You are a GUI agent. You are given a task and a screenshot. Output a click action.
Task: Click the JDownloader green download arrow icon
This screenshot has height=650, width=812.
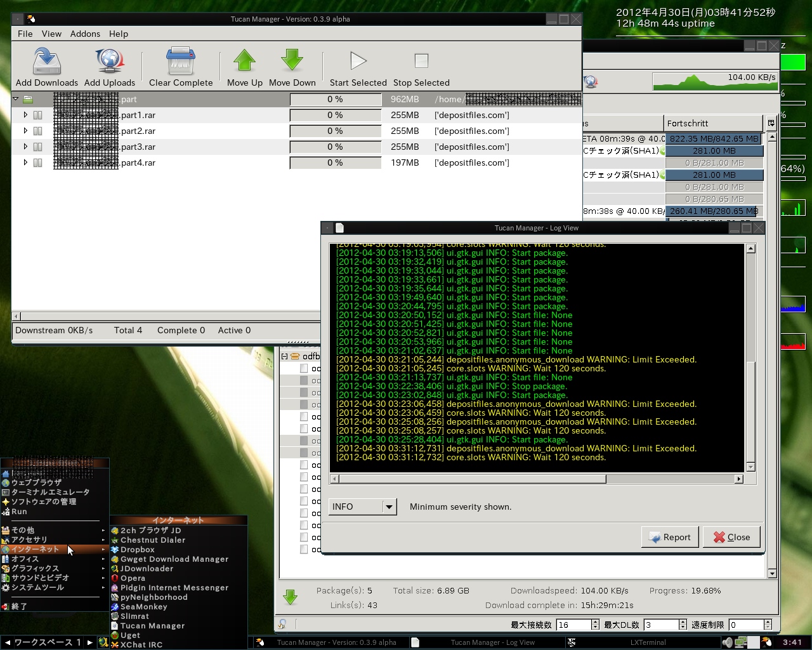click(291, 597)
